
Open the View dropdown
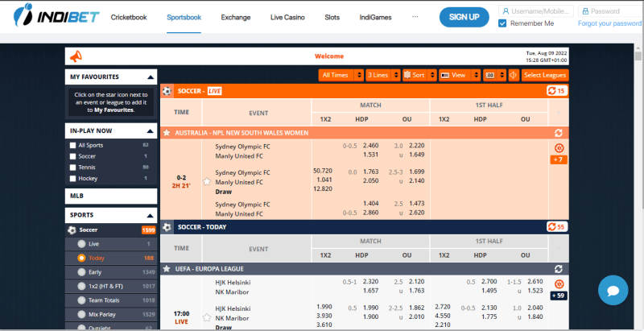pyautogui.click(x=459, y=75)
